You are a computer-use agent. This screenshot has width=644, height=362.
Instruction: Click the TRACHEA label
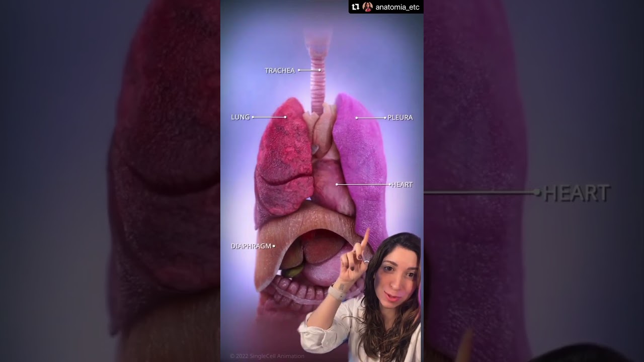(280, 70)
